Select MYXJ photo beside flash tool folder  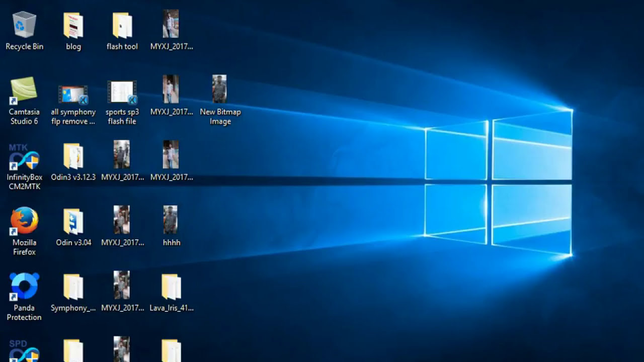[x=171, y=24]
